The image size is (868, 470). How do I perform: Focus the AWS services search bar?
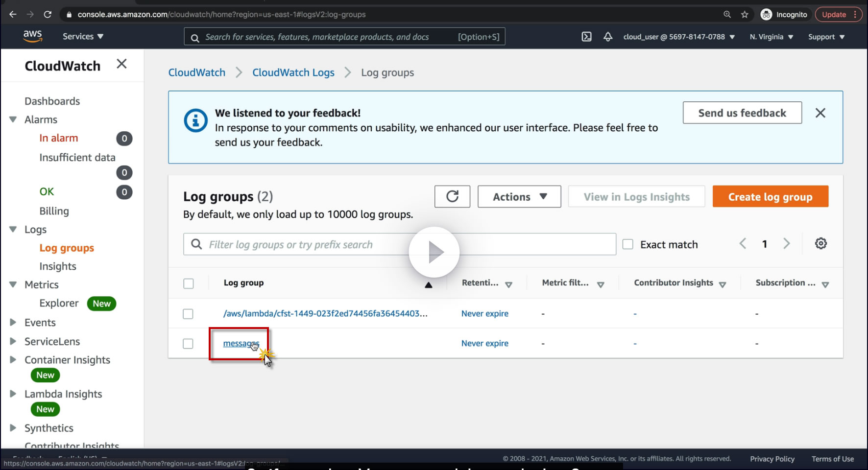344,37
